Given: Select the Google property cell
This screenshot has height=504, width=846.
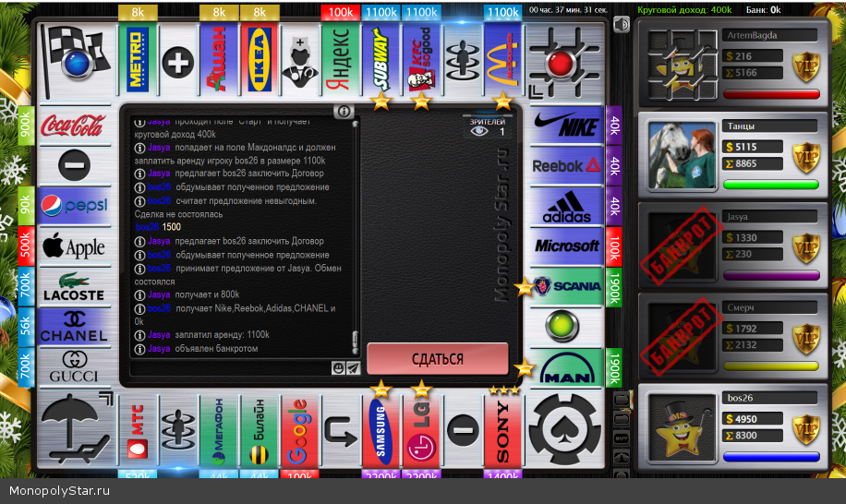Looking at the screenshot, I should [x=300, y=430].
